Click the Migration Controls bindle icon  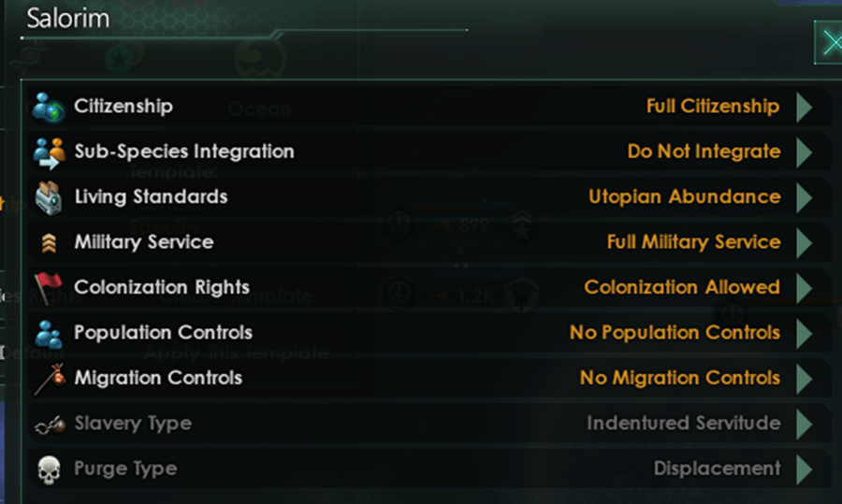point(46,378)
